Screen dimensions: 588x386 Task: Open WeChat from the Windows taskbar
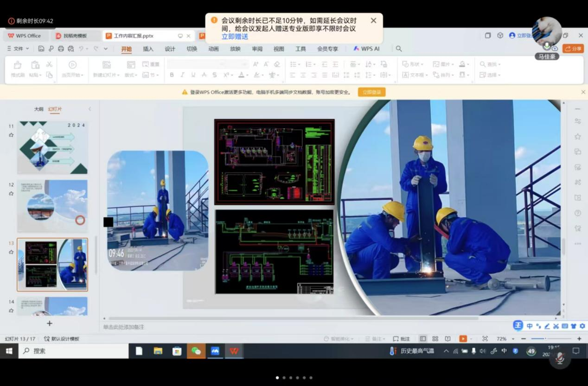(196, 351)
